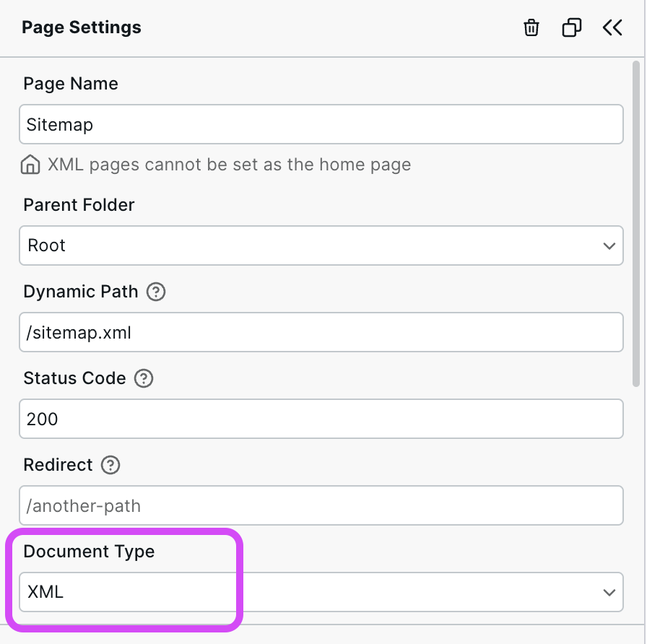Click the Page Name label
This screenshot has height=644, width=647.
point(71,84)
